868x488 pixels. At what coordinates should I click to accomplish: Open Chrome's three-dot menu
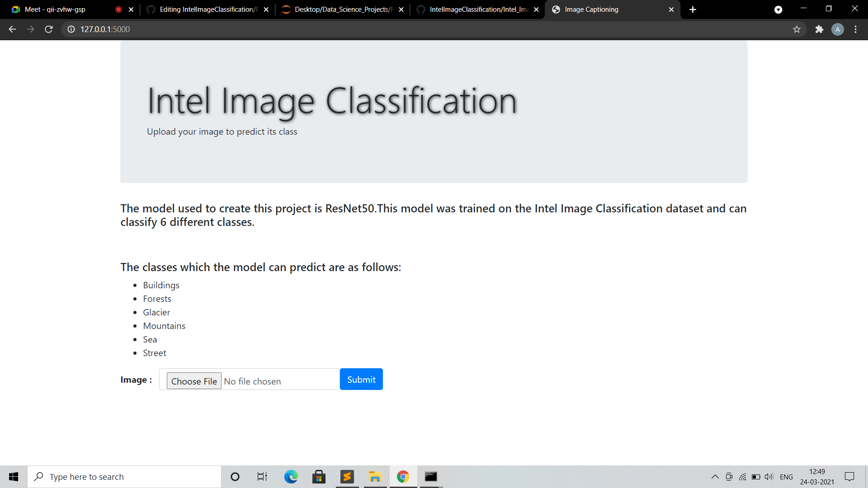[855, 29]
